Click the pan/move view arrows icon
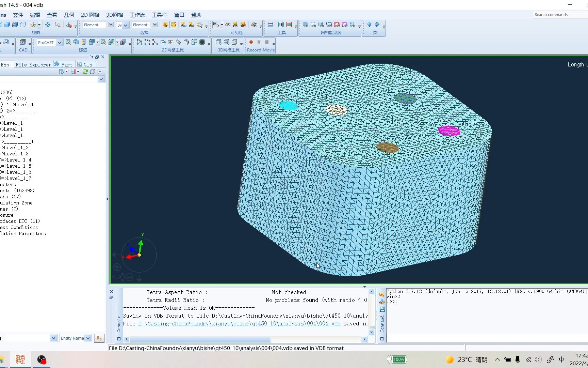Viewport: 588px width, 368px height. [48, 25]
